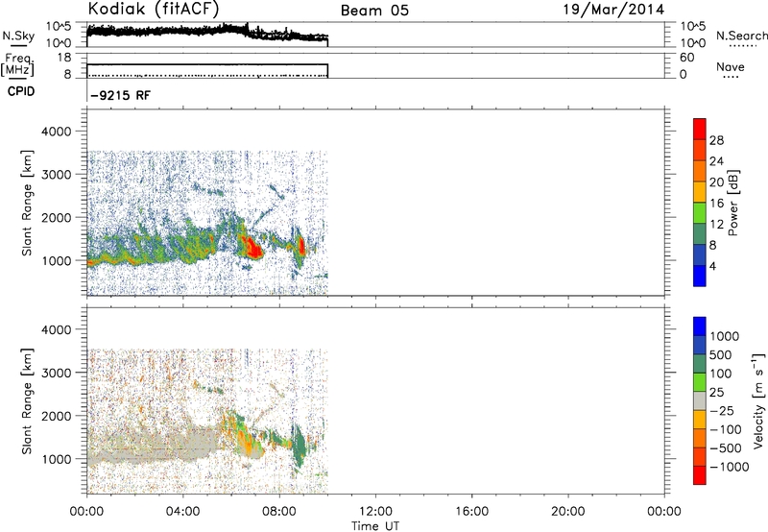Viewport: 768px width, 532px height.
Task: Click the N.Search legend label
Action: click(741, 36)
